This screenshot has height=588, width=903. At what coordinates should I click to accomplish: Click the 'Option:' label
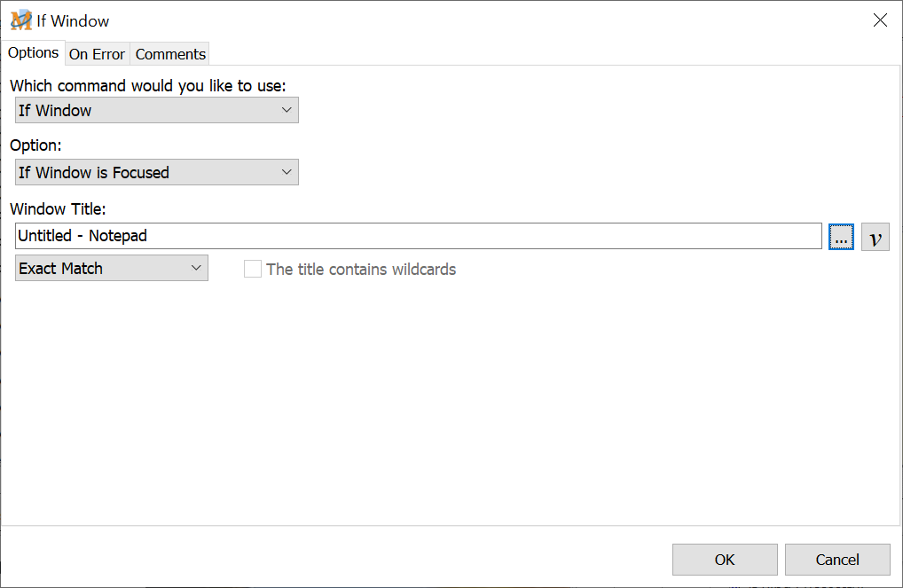pyautogui.click(x=35, y=145)
